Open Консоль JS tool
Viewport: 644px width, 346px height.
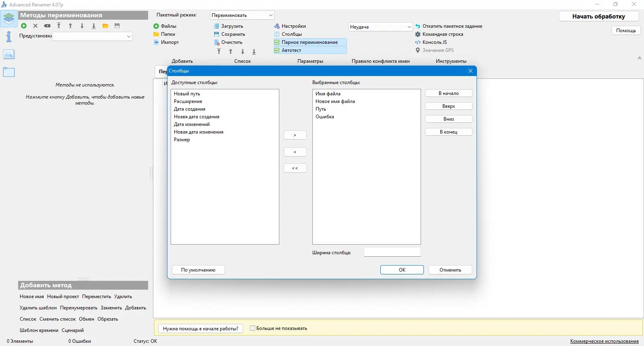pos(431,42)
